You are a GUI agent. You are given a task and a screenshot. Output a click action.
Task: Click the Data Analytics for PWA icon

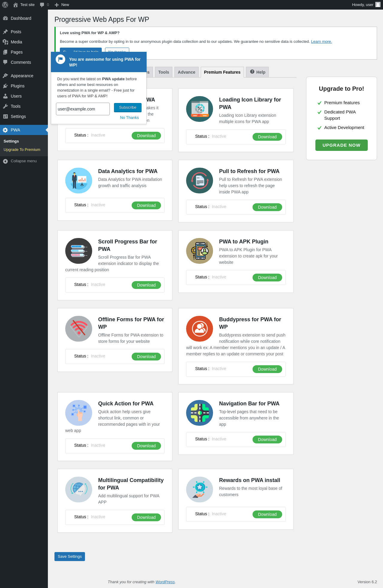point(79,181)
